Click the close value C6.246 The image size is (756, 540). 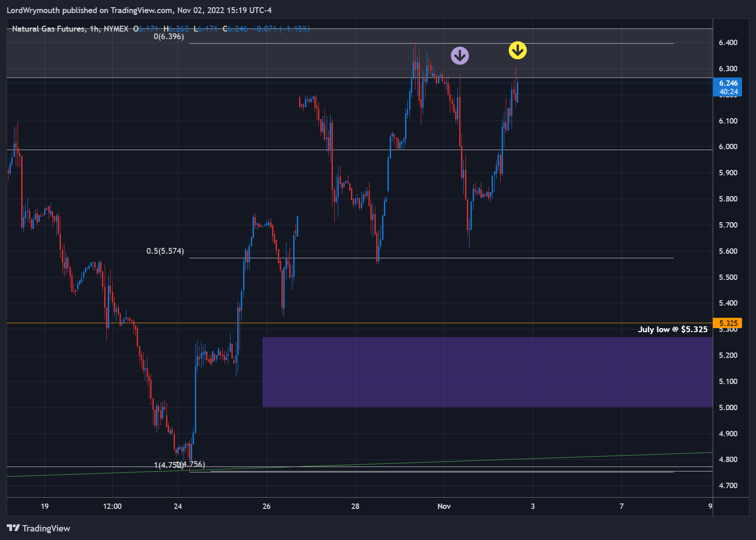(x=235, y=29)
